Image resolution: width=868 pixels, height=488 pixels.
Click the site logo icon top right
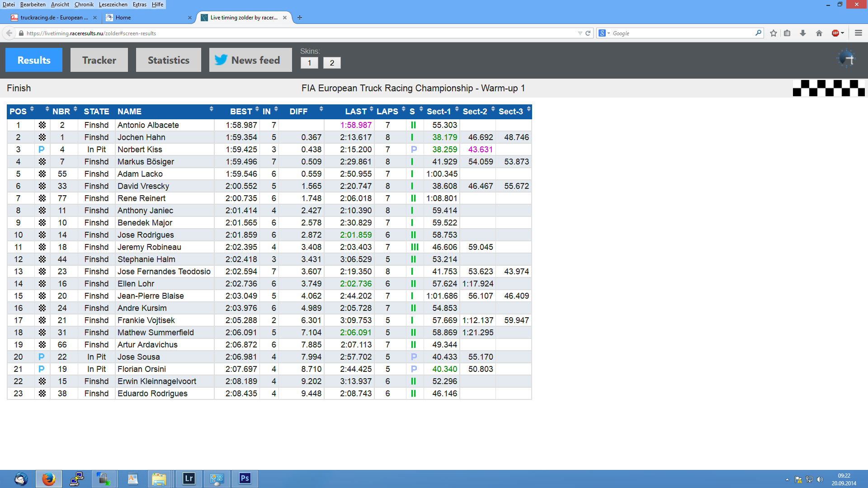846,58
